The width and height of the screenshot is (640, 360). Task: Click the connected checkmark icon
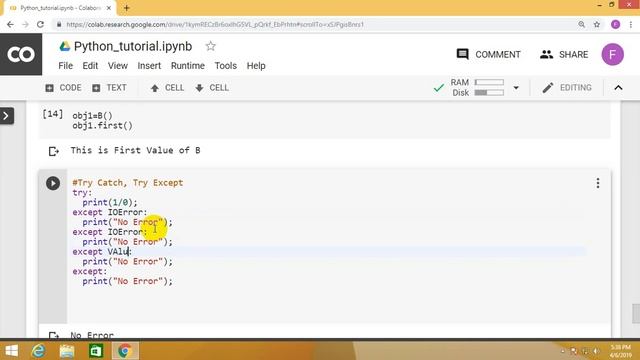pyautogui.click(x=439, y=88)
